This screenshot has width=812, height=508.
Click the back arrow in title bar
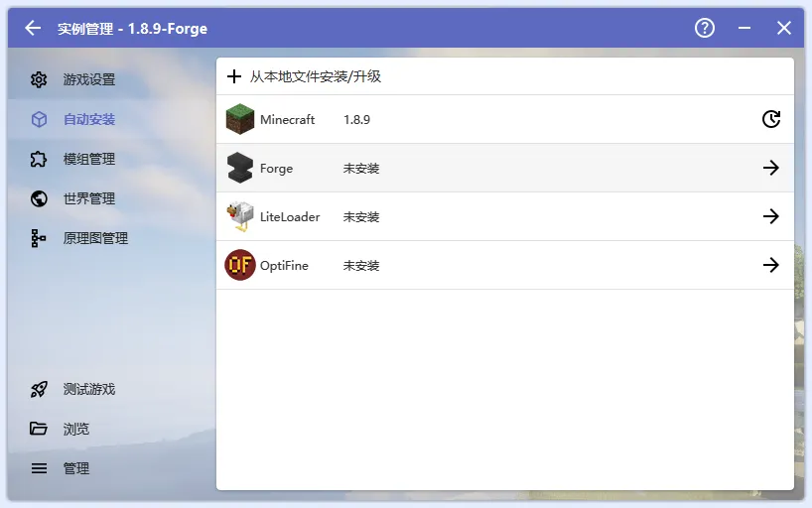pyautogui.click(x=33, y=28)
